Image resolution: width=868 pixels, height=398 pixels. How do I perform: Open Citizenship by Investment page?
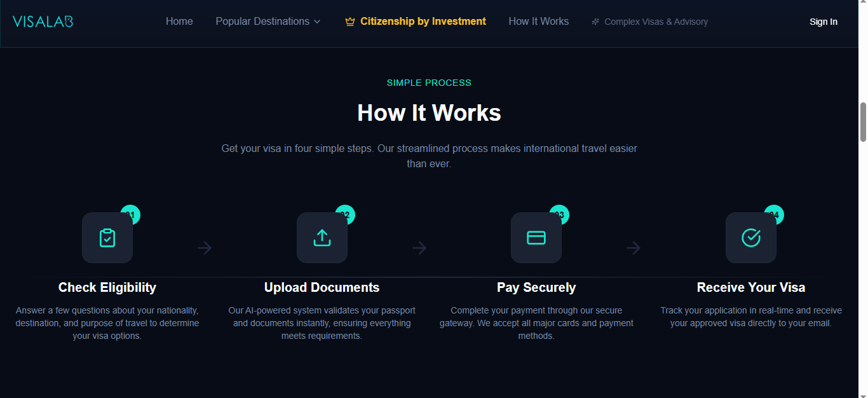[423, 22]
